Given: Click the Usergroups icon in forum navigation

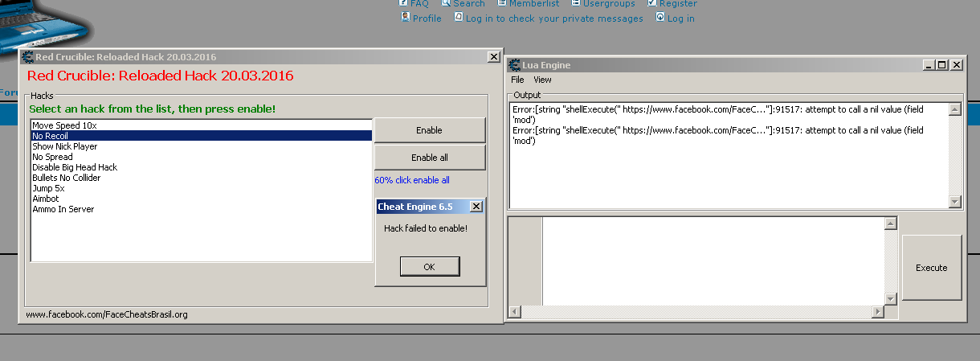Looking at the screenshot, I should click(575, 3).
